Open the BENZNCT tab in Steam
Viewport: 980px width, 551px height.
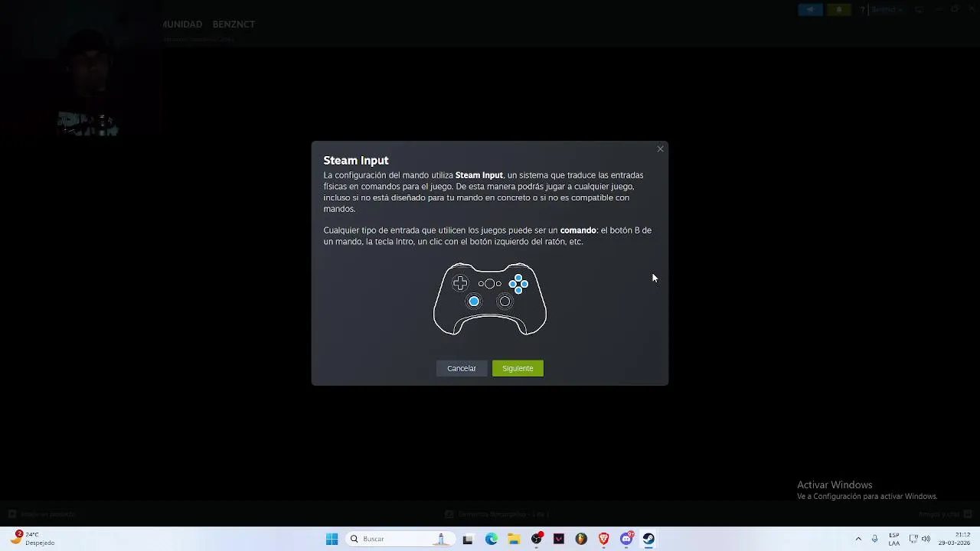click(x=234, y=24)
